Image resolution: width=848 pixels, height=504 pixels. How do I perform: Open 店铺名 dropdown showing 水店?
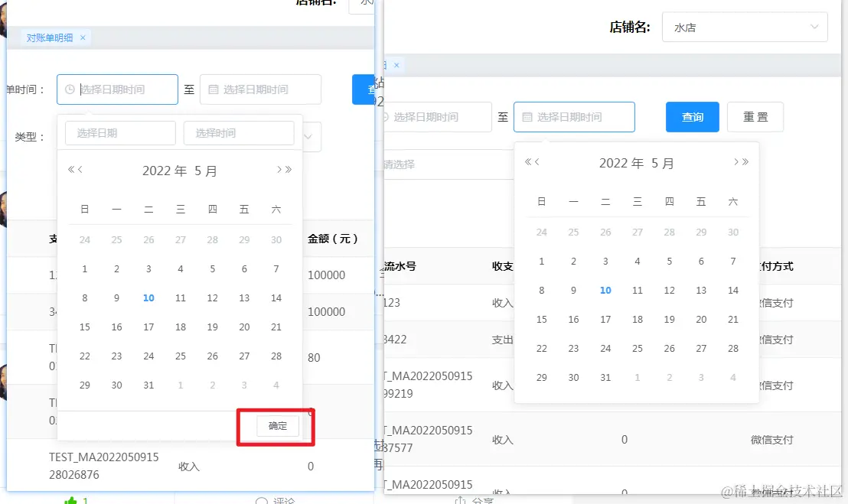745,27
